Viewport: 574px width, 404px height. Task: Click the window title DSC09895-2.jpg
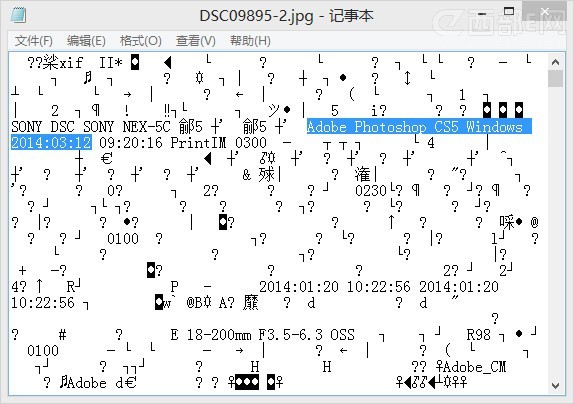click(256, 16)
